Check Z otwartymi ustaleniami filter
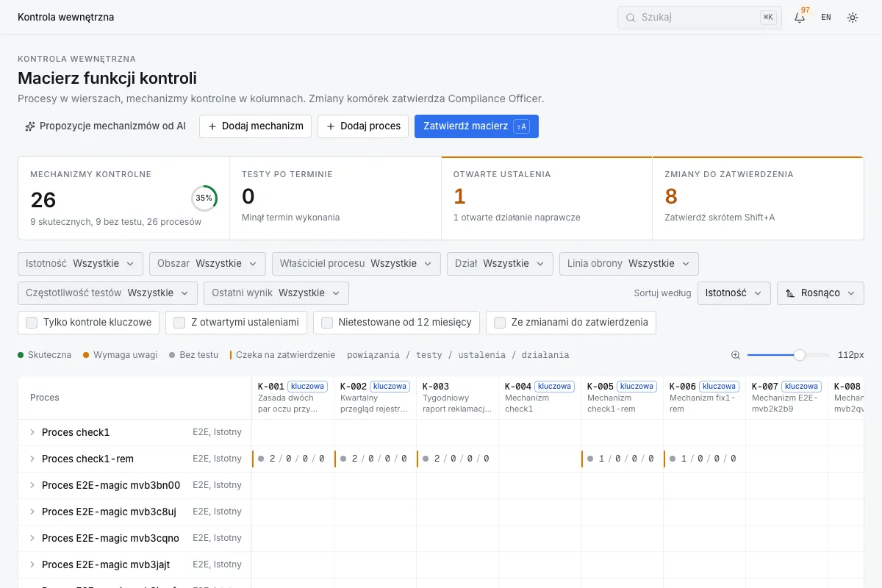This screenshot has width=882, height=588. (x=179, y=323)
